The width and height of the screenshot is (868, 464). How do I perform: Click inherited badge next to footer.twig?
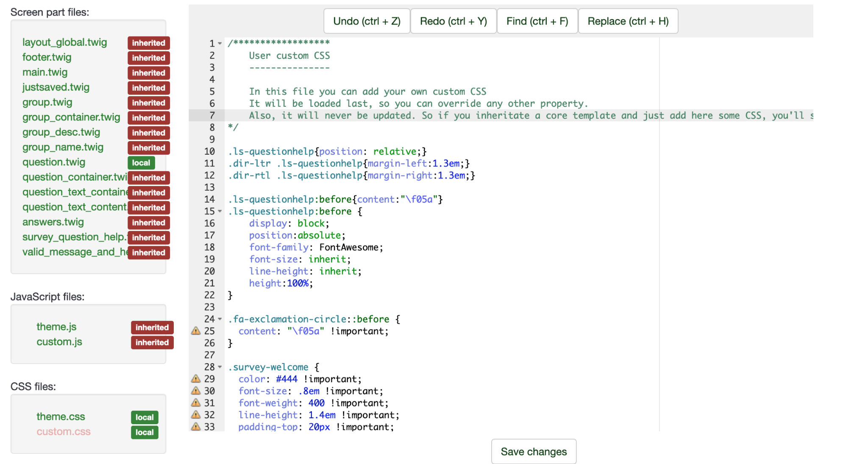(149, 58)
